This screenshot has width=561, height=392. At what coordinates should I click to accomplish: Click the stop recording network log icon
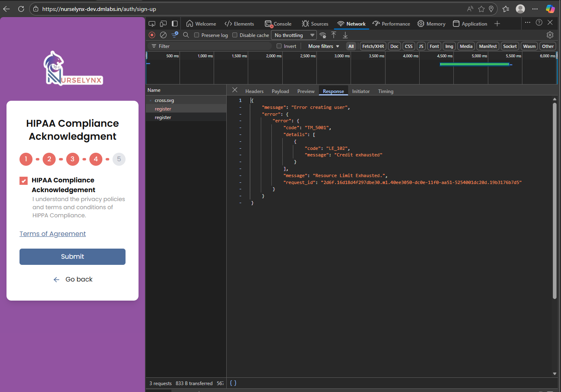[x=152, y=35]
